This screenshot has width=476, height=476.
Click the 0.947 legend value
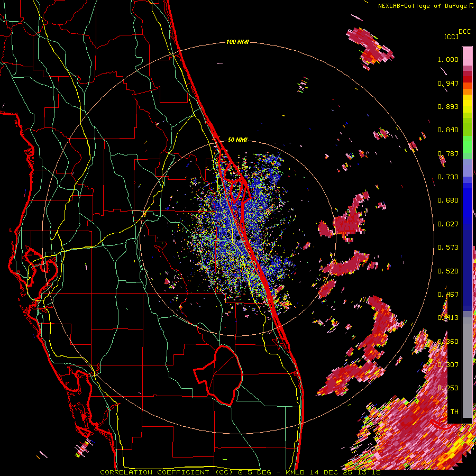tap(448, 83)
